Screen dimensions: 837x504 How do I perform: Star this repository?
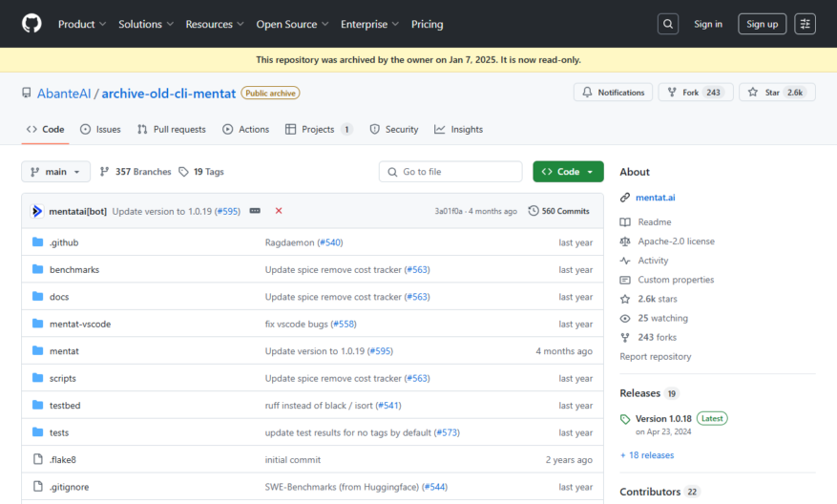coord(777,93)
